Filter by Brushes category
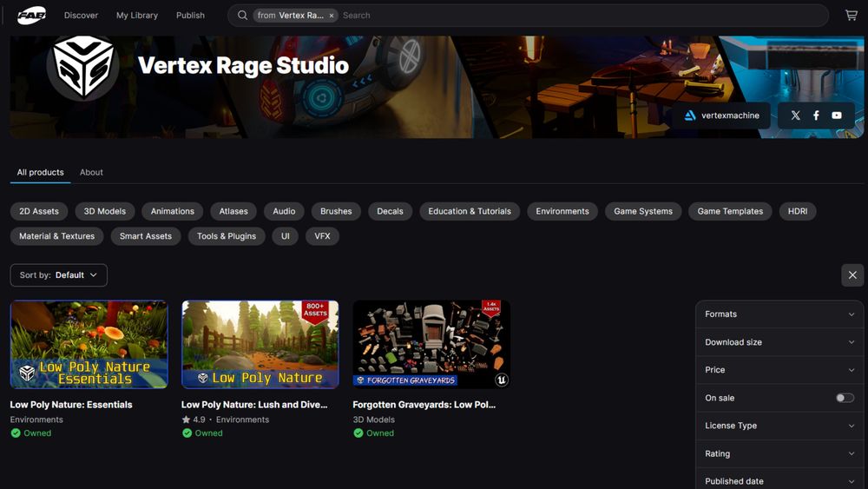 (336, 211)
